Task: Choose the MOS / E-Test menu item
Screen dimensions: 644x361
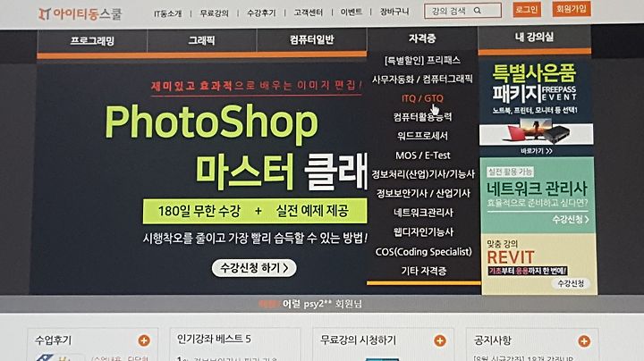Action: tap(422, 155)
